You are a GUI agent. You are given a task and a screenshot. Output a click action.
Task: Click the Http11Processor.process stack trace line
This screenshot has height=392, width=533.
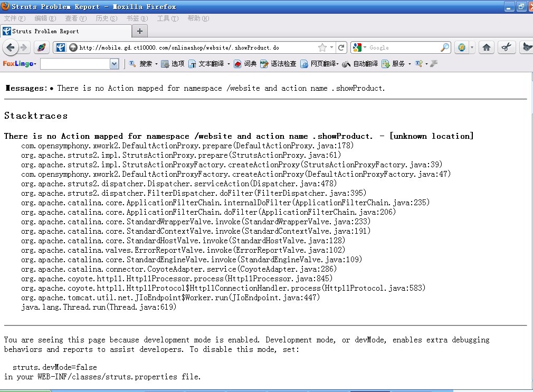click(177, 279)
